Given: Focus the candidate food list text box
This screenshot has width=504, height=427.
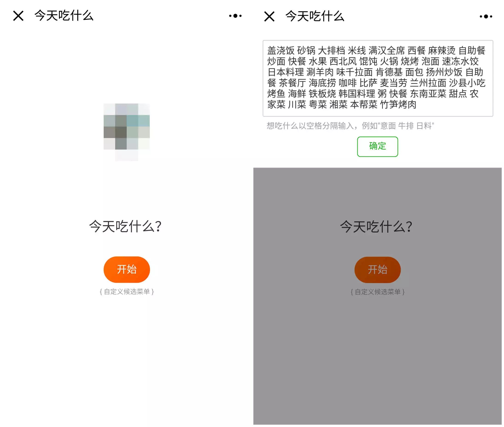Looking at the screenshot, I should 378,78.
